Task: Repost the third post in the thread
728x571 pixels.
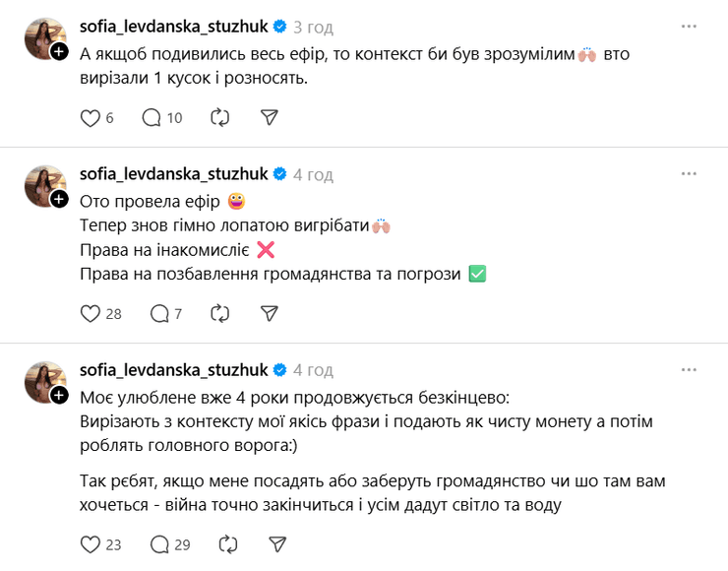Action: tap(228, 543)
